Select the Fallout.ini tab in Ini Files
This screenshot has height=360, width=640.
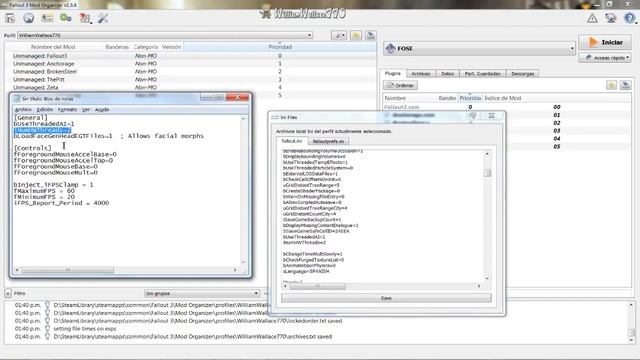click(292, 141)
